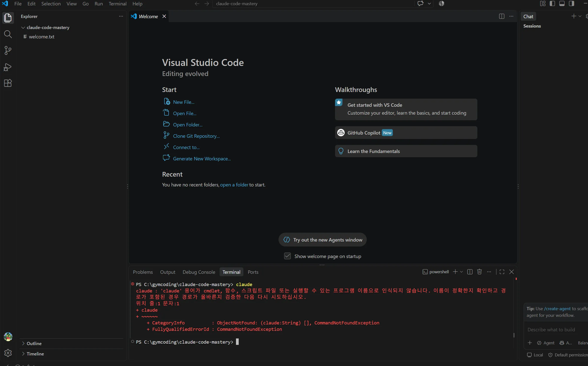Toggle the primary side bar visibility
This screenshot has width=588, height=366.
552,3
